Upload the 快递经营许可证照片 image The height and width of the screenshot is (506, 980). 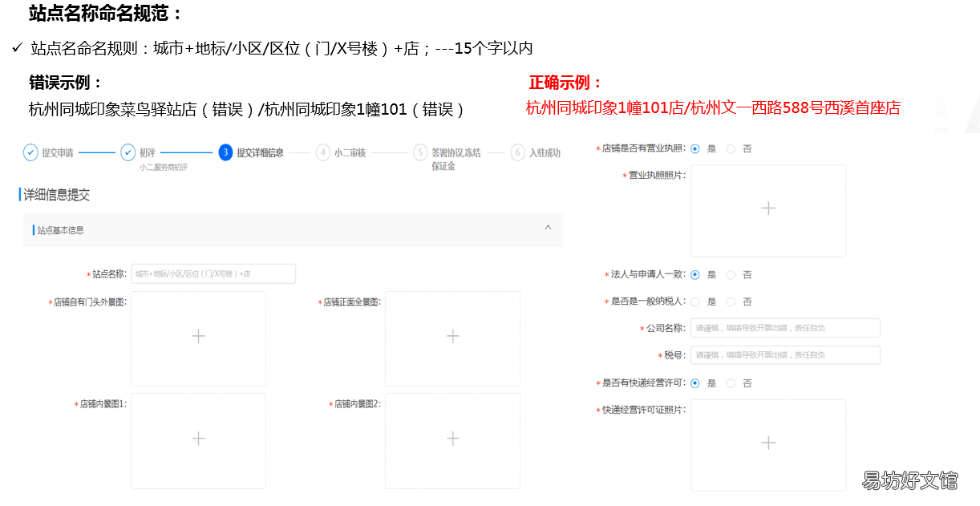click(x=768, y=446)
